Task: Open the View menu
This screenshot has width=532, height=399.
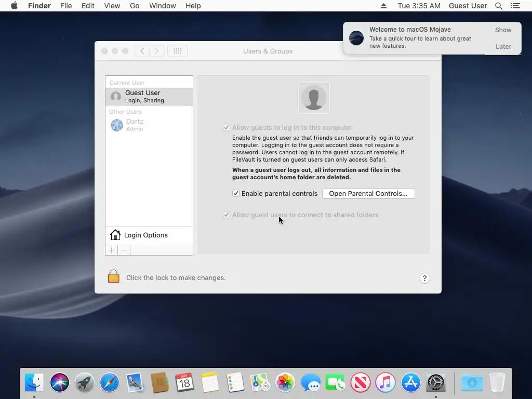Action: 112,6
